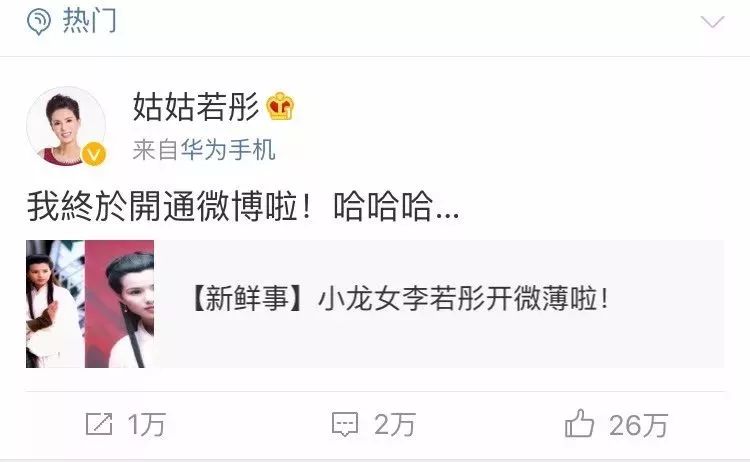
Task: Click the white-robed figure thumbnail on left
Action: coord(55,304)
